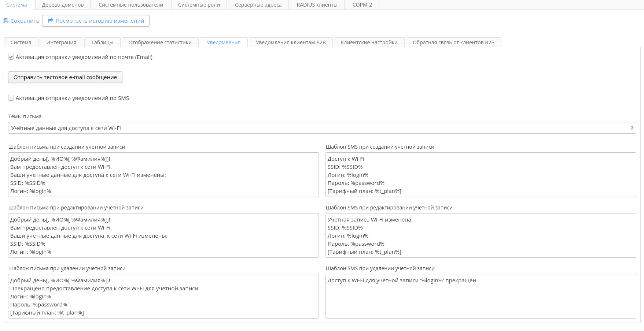
Task: Enable SMS notification sending checkbox
Action: [x=11, y=98]
